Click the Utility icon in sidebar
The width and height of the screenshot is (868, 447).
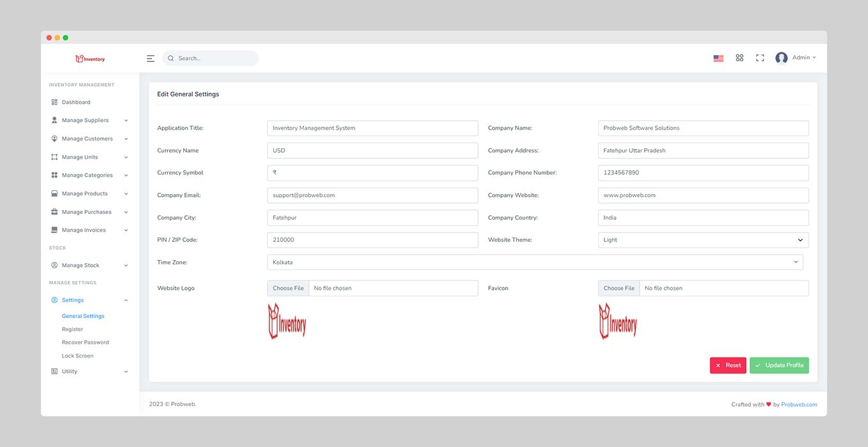pos(54,371)
